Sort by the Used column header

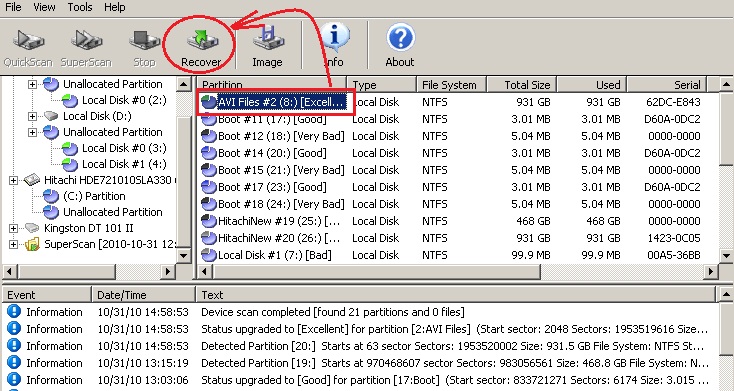tap(592, 85)
